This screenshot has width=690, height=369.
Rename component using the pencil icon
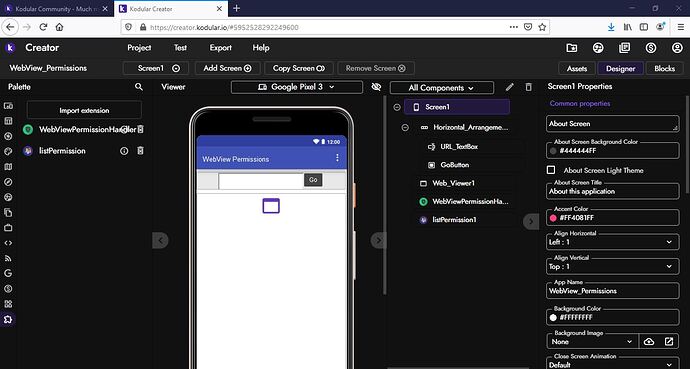click(x=510, y=87)
